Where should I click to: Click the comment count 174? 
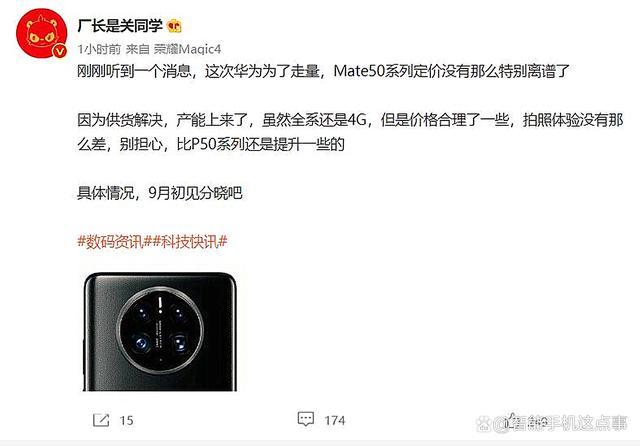tap(335, 420)
